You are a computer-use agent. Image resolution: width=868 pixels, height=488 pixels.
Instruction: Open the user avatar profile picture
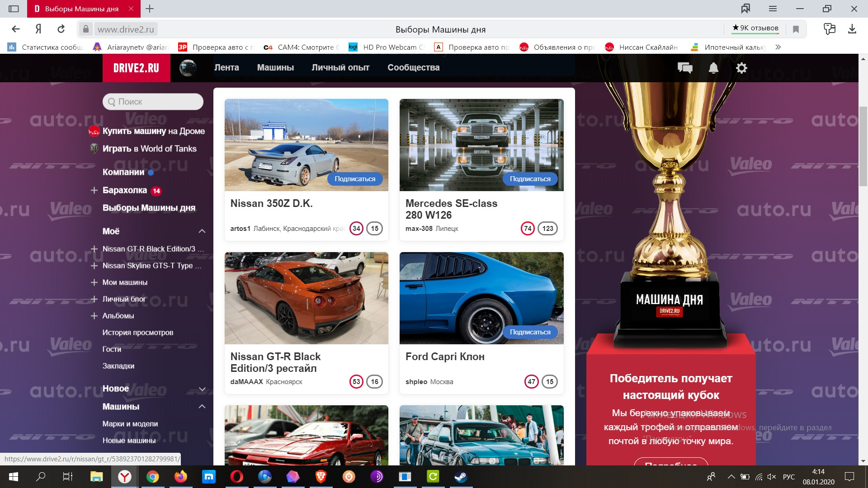(188, 68)
